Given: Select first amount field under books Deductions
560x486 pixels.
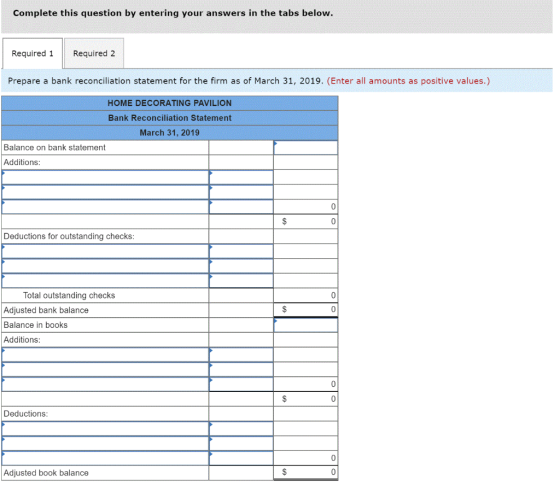Looking at the screenshot, I should [x=241, y=429].
